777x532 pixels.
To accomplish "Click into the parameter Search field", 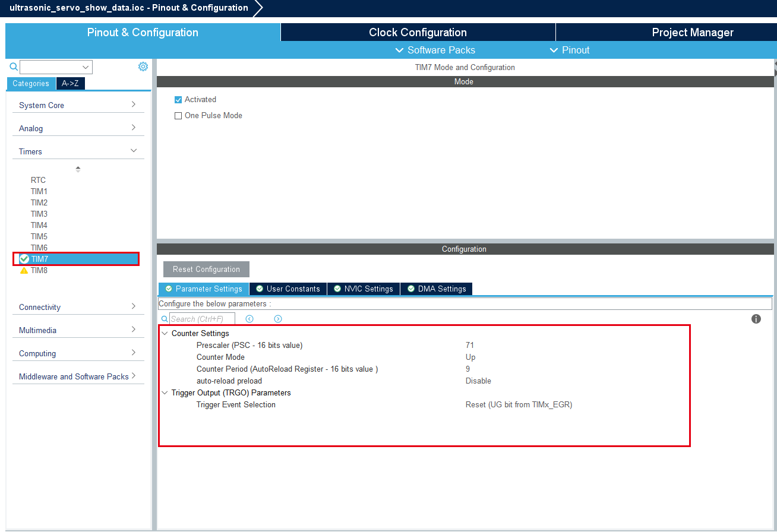I will [x=202, y=319].
